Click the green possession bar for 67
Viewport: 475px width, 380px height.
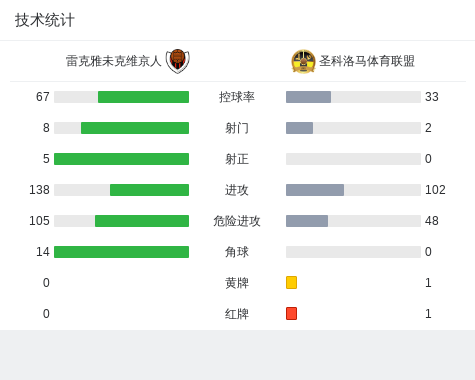pos(143,97)
